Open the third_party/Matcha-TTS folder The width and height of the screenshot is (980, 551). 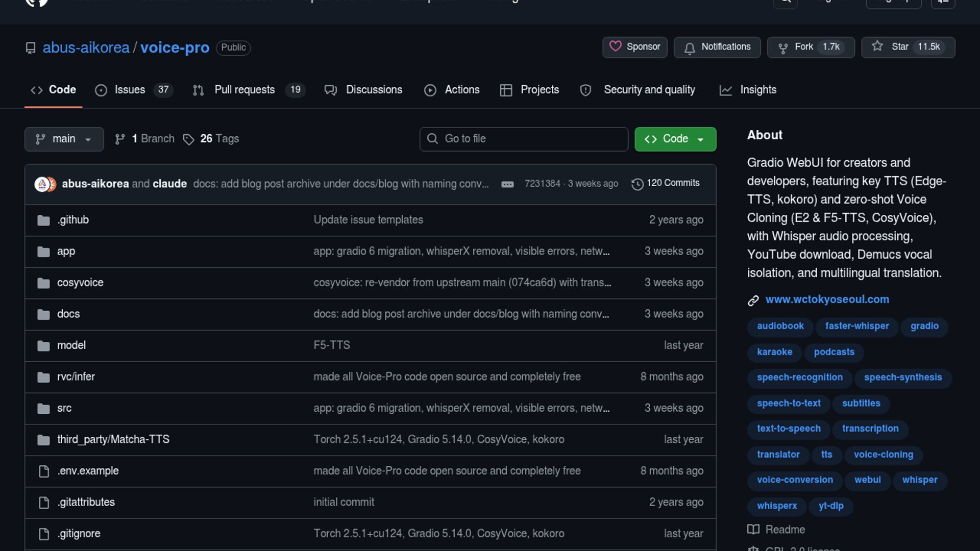coord(113,440)
